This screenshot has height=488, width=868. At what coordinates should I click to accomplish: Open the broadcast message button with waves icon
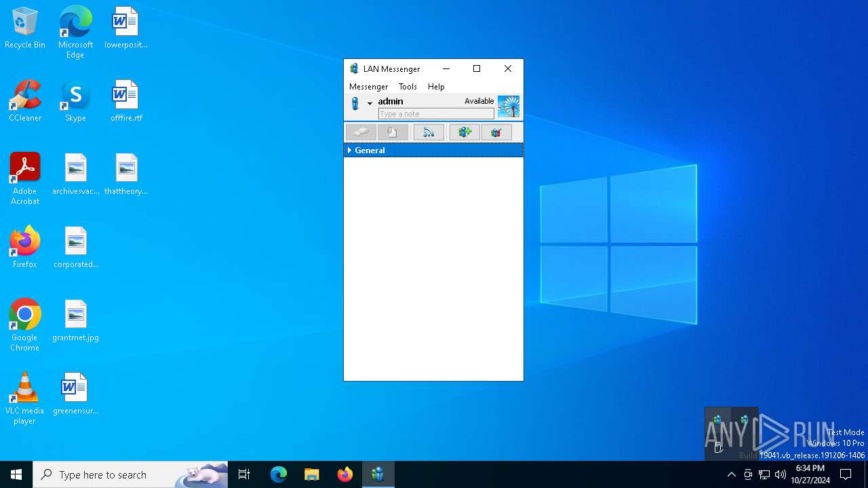[x=429, y=132]
